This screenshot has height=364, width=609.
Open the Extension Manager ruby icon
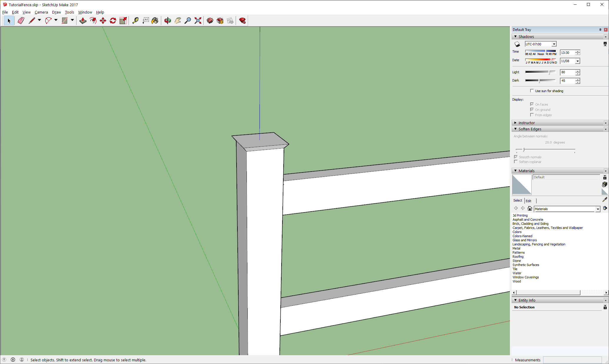(242, 21)
